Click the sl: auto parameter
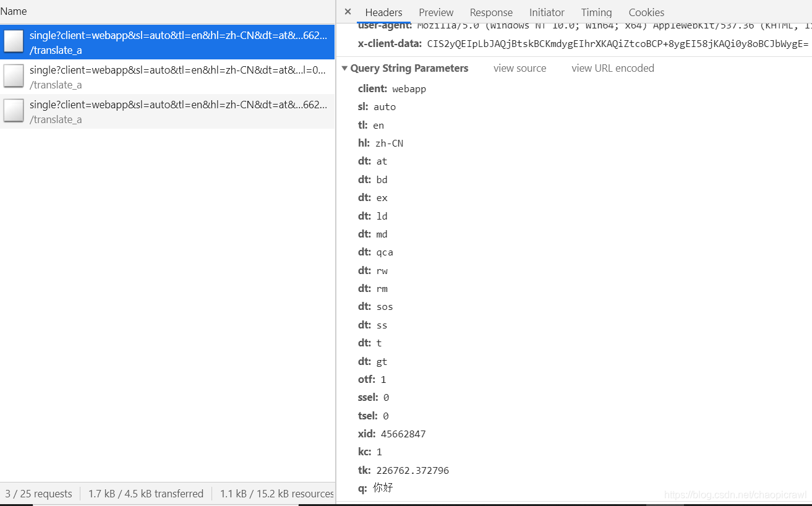Image resolution: width=812 pixels, height=506 pixels. (x=377, y=106)
